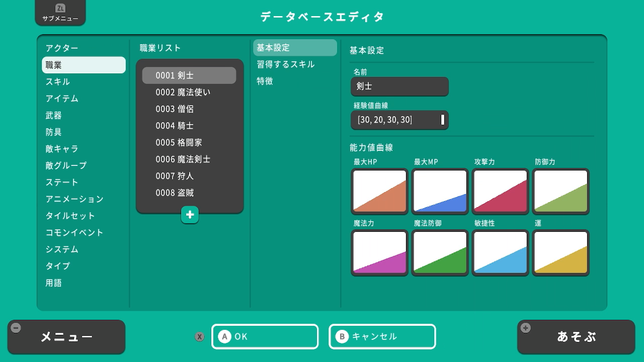Open the 最大HP parameter curve graph
This screenshot has height=362, width=644.
(379, 191)
